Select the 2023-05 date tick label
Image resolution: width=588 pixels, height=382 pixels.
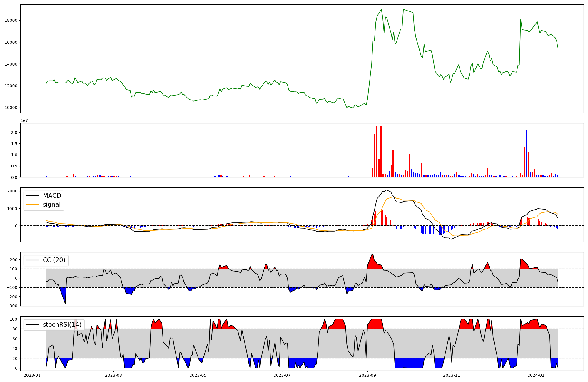(x=198, y=375)
